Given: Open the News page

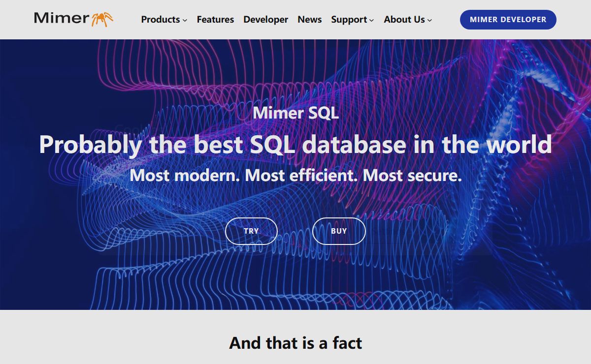Looking at the screenshot, I should pyautogui.click(x=309, y=20).
